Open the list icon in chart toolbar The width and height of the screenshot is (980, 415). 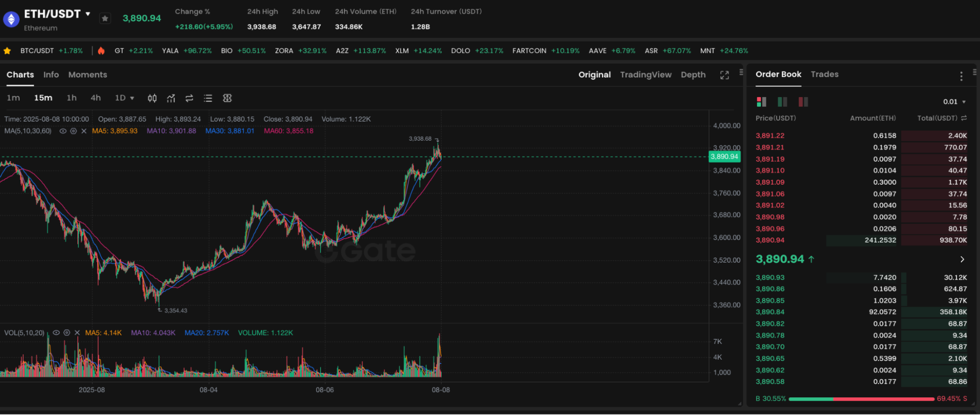[208, 98]
